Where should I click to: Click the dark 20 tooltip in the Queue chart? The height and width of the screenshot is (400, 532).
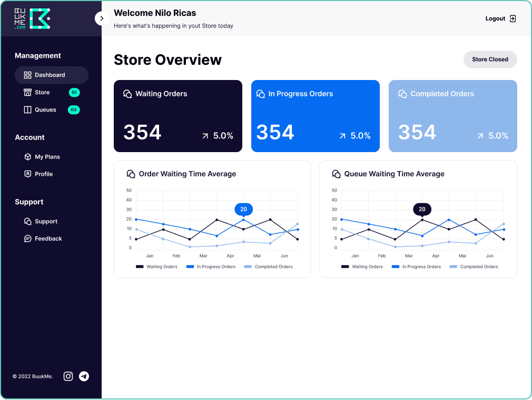click(x=422, y=209)
